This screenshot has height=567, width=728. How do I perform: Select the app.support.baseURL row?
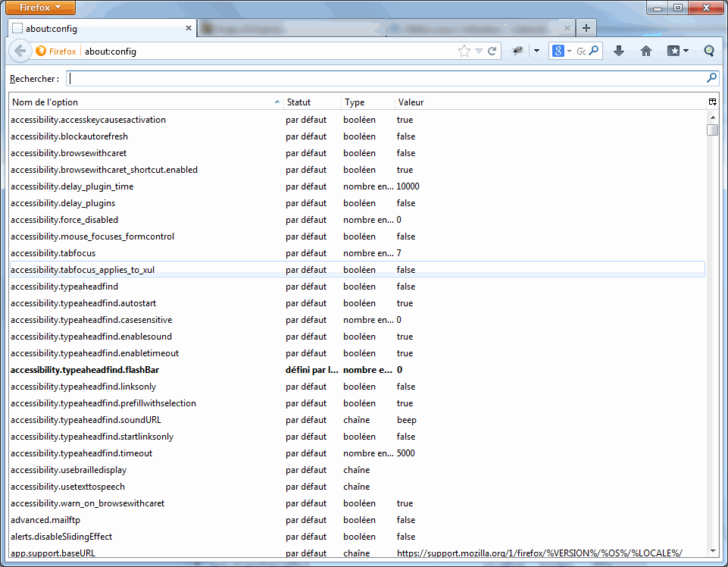(357, 552)
